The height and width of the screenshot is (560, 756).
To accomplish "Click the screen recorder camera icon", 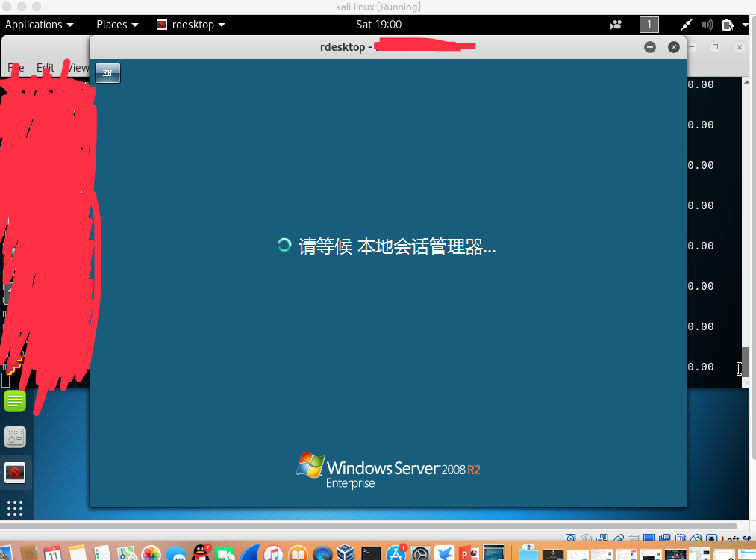I will coord(616,25).
